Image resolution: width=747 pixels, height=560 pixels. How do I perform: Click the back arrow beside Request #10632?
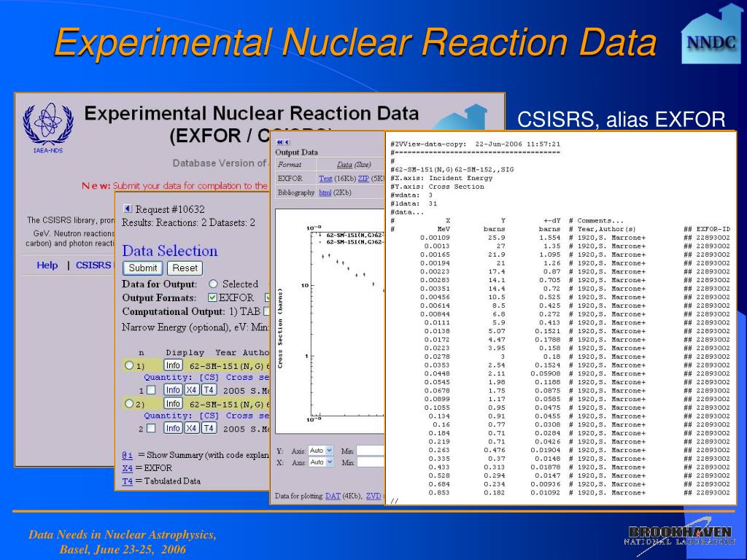click(127, 209)
